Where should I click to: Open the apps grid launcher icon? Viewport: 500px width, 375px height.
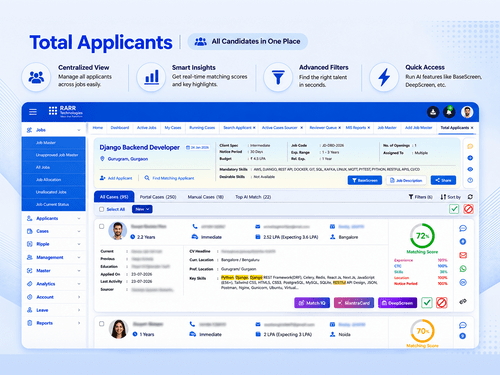(x=53, y=111)
